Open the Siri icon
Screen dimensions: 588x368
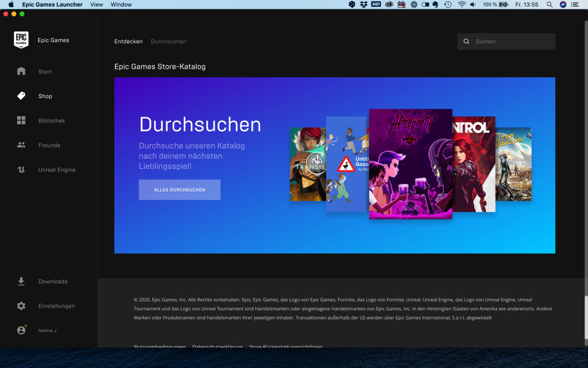click(x=563, y=4)
